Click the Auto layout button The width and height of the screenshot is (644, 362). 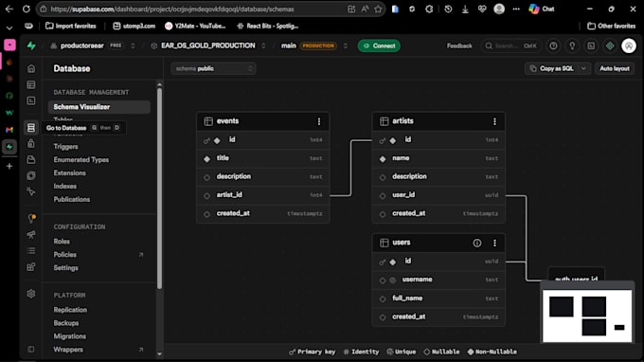pyautogui.click(x=615, y=68)
